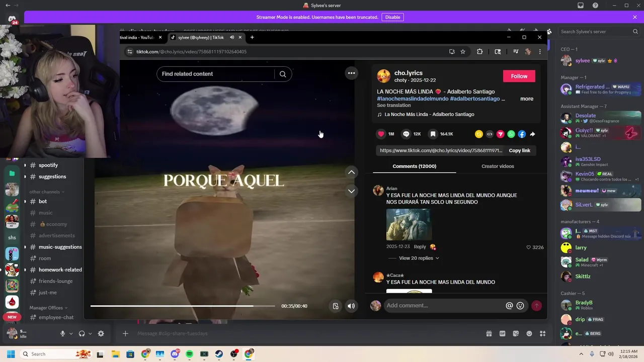Open the homework-related channel
Screen dimensions: 644x362
(x=60, y=269)
